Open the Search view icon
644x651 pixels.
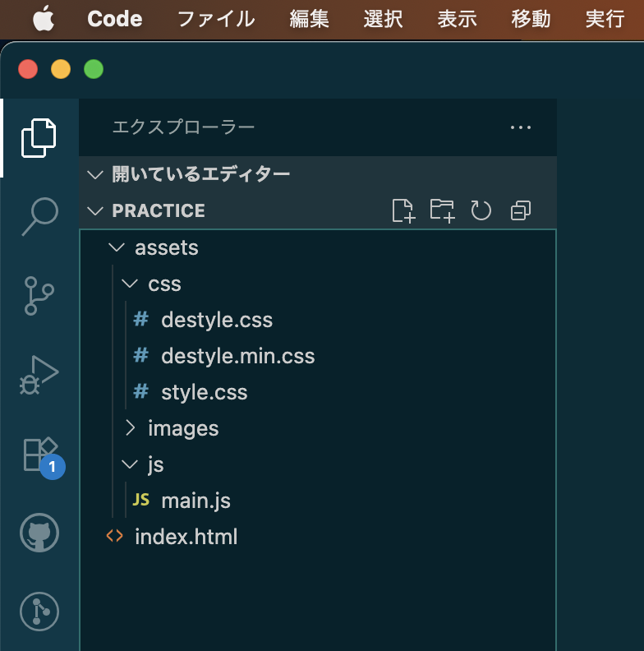point(39,216)
